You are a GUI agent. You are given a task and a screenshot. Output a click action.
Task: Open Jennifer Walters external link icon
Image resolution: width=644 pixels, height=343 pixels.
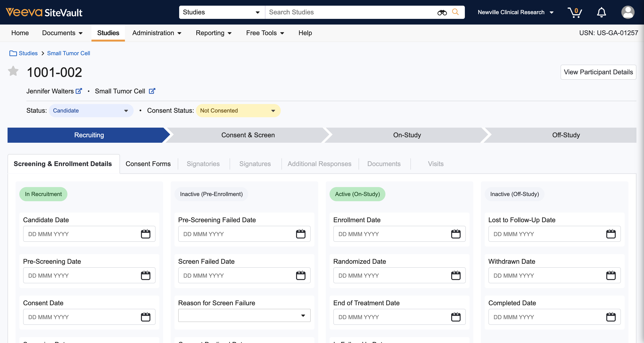[x=79, y=91]
